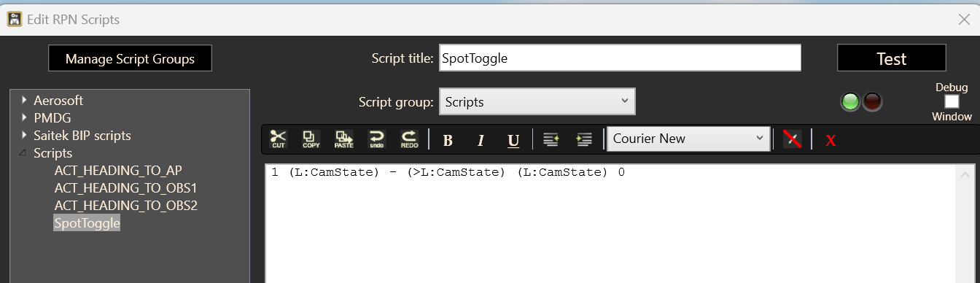The image size is (980, 283).
Task: Close the Edit RPN Scripts window
Action: (x=963, y=20)
